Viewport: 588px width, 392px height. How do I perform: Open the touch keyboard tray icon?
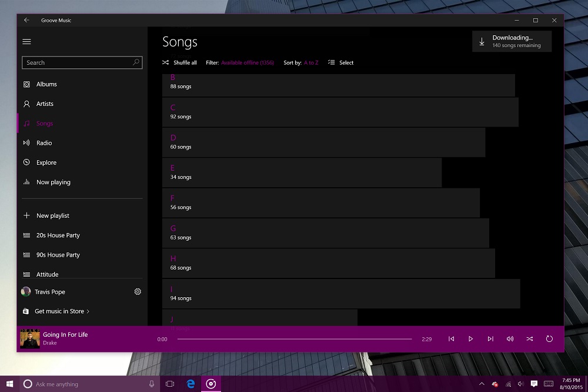coord(549,384)
